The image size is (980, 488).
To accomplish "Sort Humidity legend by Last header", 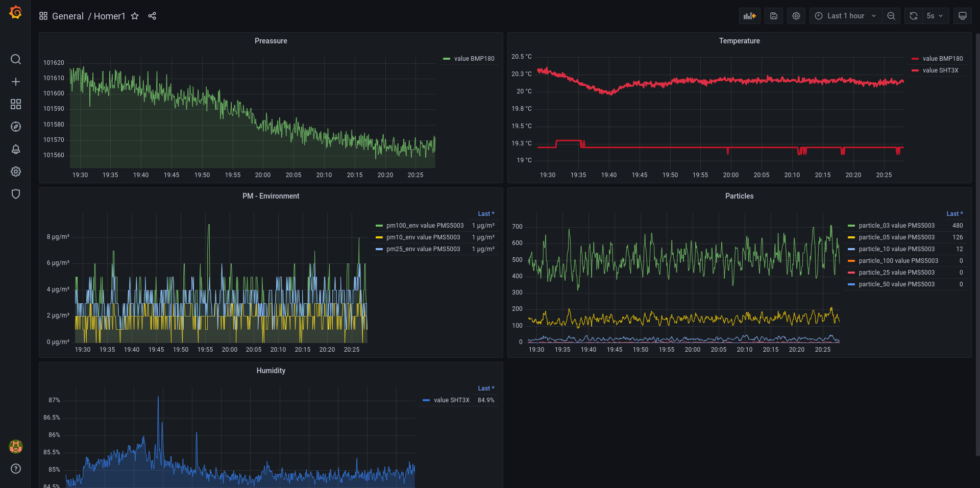I will [x=486, y=388].
